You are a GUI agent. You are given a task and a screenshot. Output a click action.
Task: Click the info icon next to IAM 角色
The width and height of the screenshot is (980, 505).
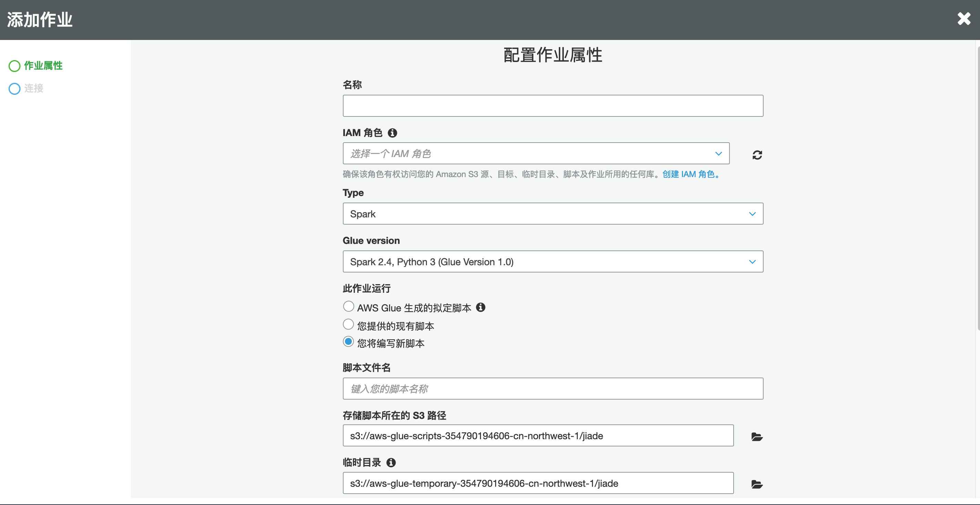pos(392,133)
